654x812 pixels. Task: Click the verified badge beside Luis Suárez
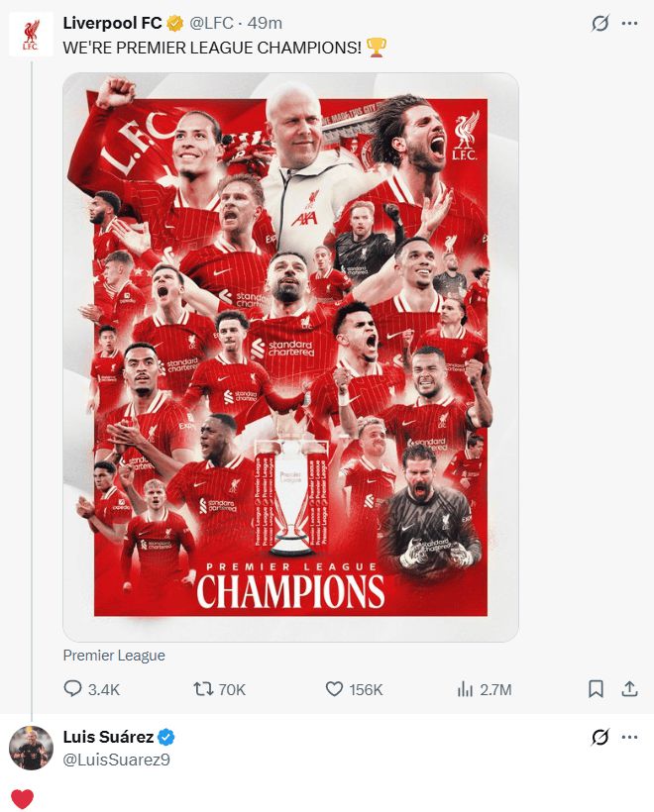pyautogui.click(x=167, y=737)
